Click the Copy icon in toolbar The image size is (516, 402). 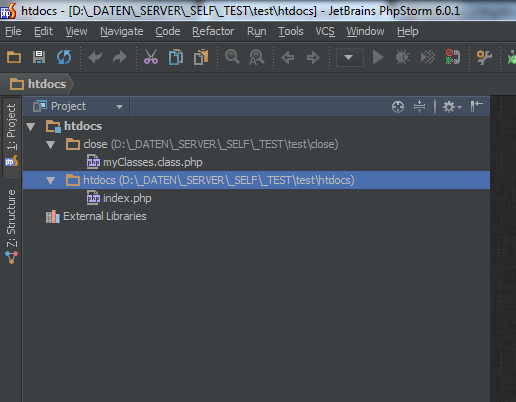point(176,57)
